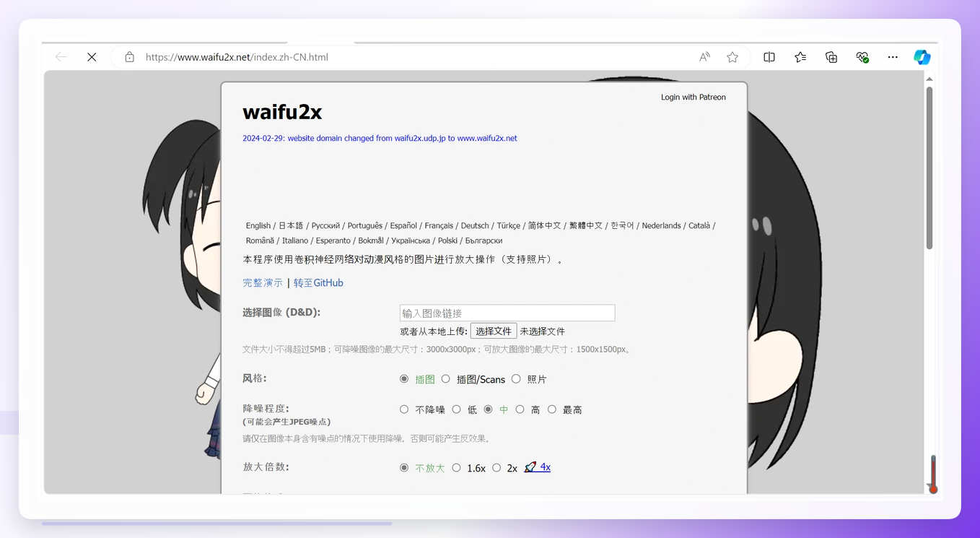Open the Collections icon

(831, 57)
